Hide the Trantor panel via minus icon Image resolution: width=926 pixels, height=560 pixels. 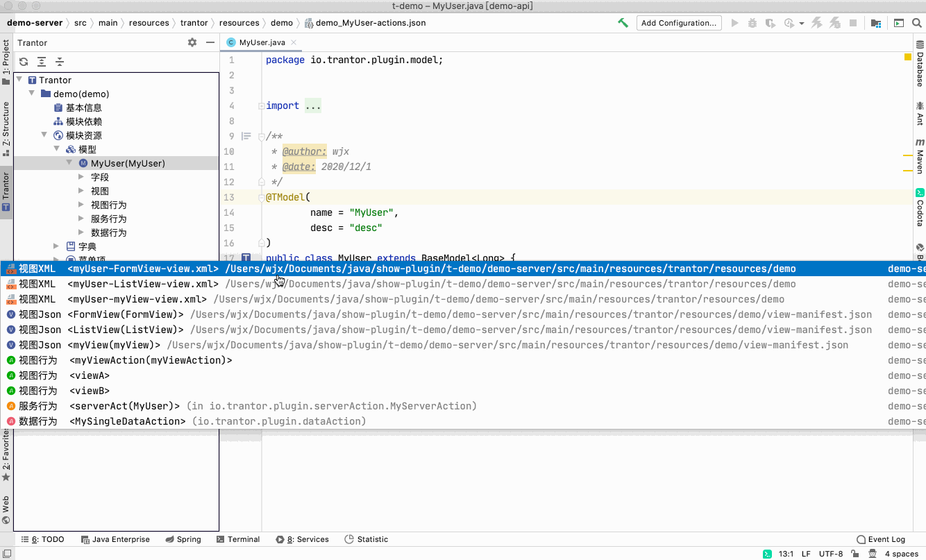pos(210,42)
